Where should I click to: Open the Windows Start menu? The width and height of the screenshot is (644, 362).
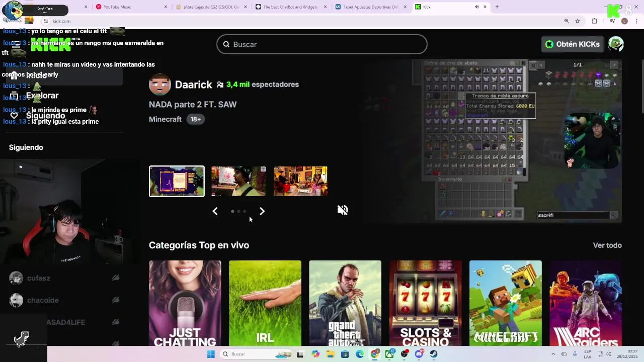[211, 354]
